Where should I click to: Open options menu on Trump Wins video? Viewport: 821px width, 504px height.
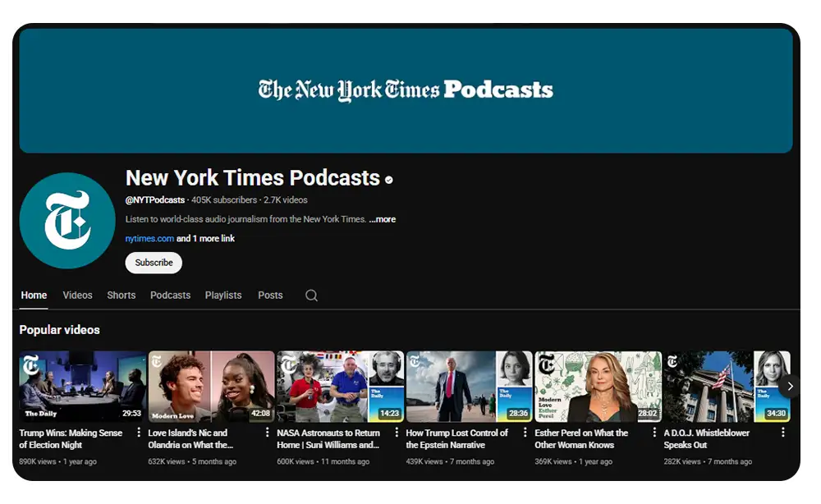click(137, 432)
